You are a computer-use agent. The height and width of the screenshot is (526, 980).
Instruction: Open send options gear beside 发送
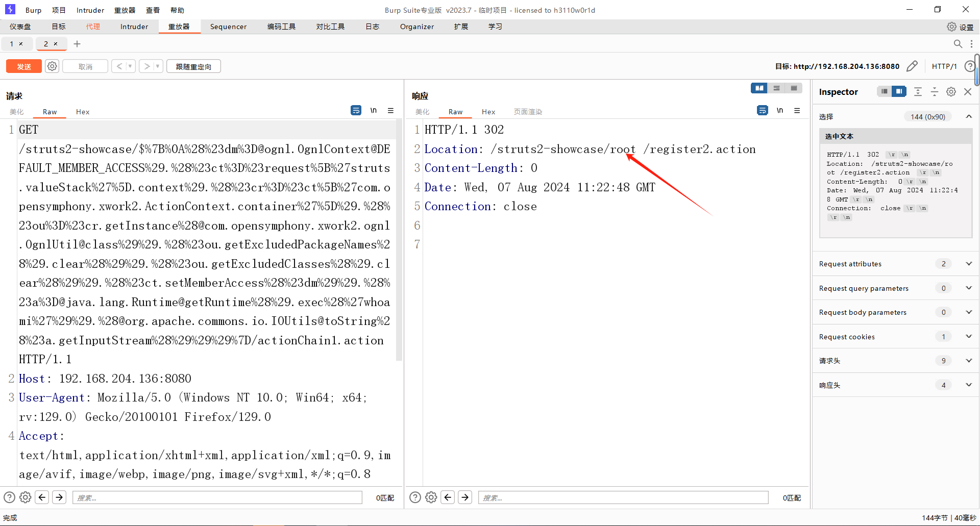click(52, 66)
